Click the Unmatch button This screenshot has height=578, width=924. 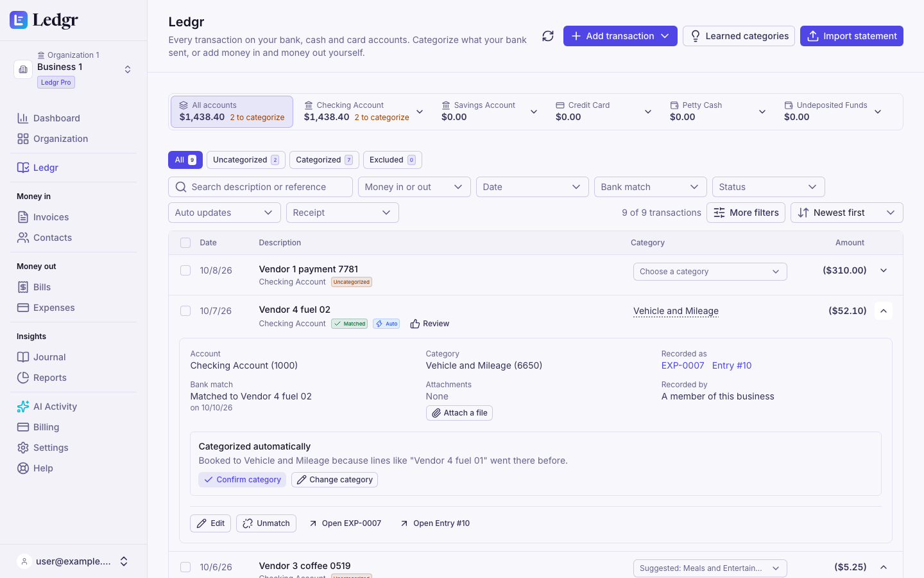pos(266,523)
